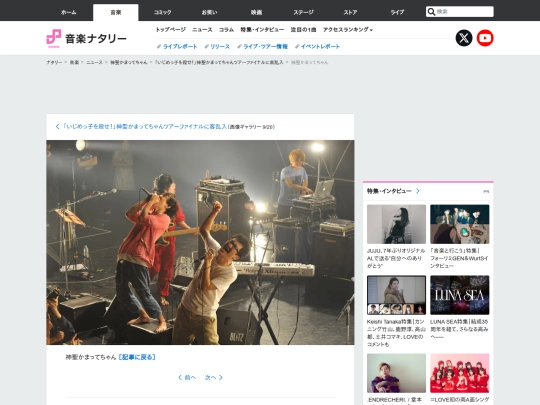Click the ナタリー breadcrumb link
Image resolution: width=540 pixels, height=405 pixels.
pyautogui.click(x=54, y=62)
